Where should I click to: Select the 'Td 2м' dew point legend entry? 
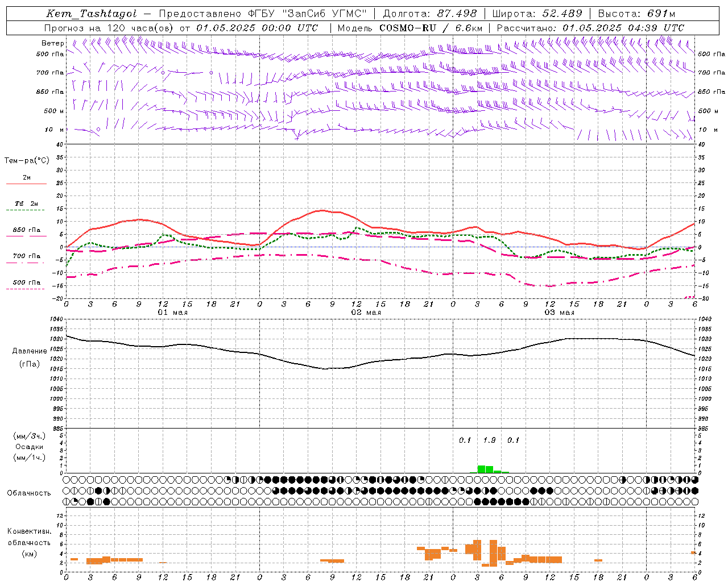coord(26,203)
